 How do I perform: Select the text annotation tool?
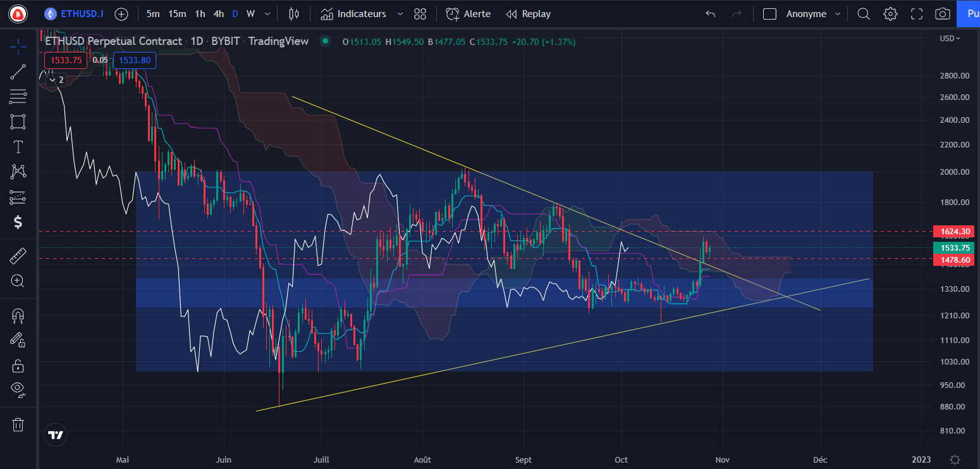tap(18, 147)
